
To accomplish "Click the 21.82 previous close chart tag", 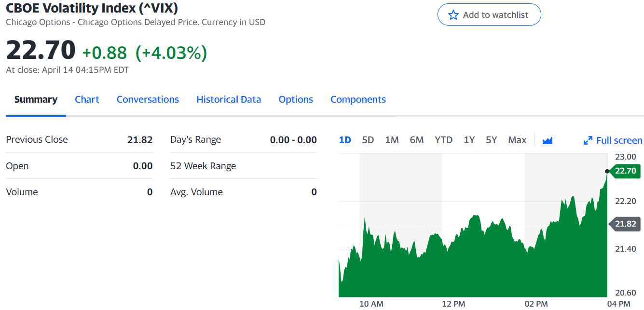I will [x=625, y=224].
